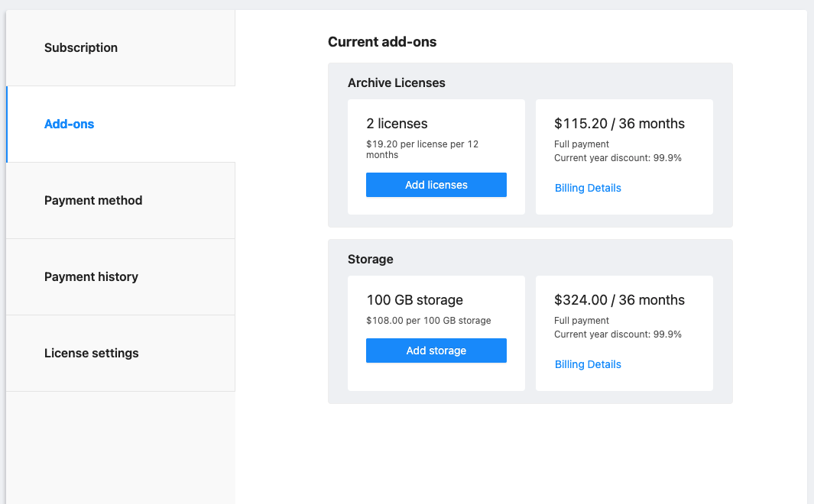Select the "2 licenses" count text
The height and width of the screenshot is (504, 814).
[397, 124]
